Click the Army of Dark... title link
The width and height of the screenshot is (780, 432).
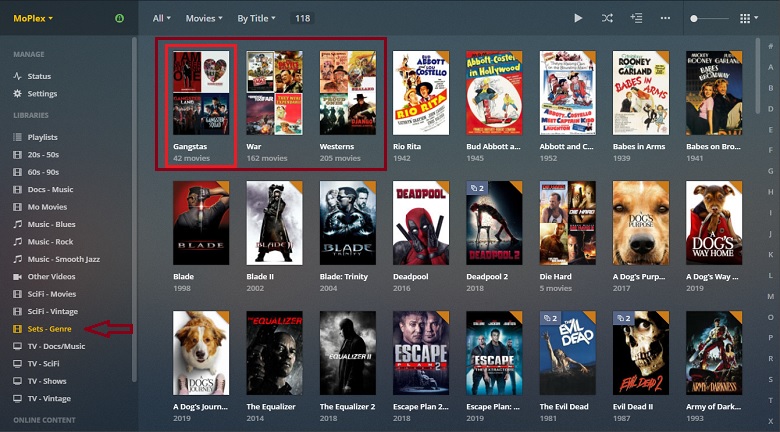point(712,407)
